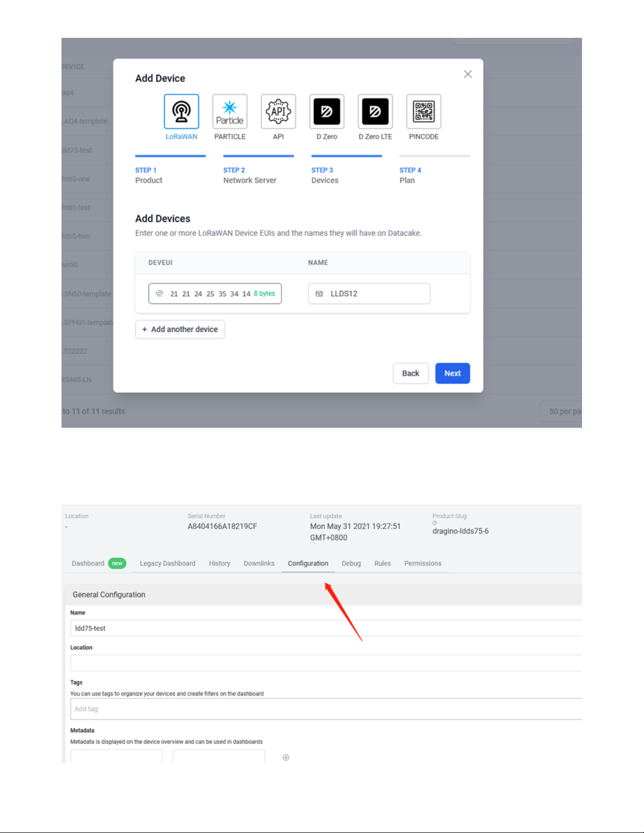This screenshot has height=833, width=644.
Task: Click the Back button
Action: click(411, 373)
